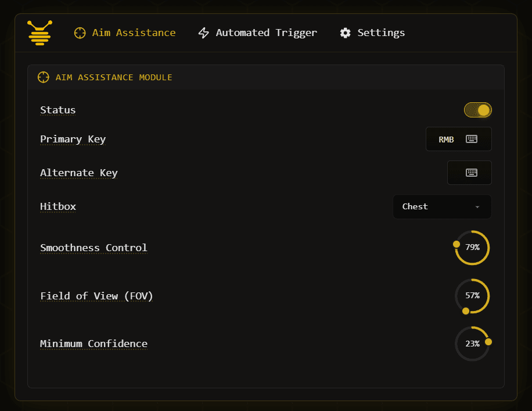
Task: Click the Field of View dial at 57%
Action: coord(472,296)
